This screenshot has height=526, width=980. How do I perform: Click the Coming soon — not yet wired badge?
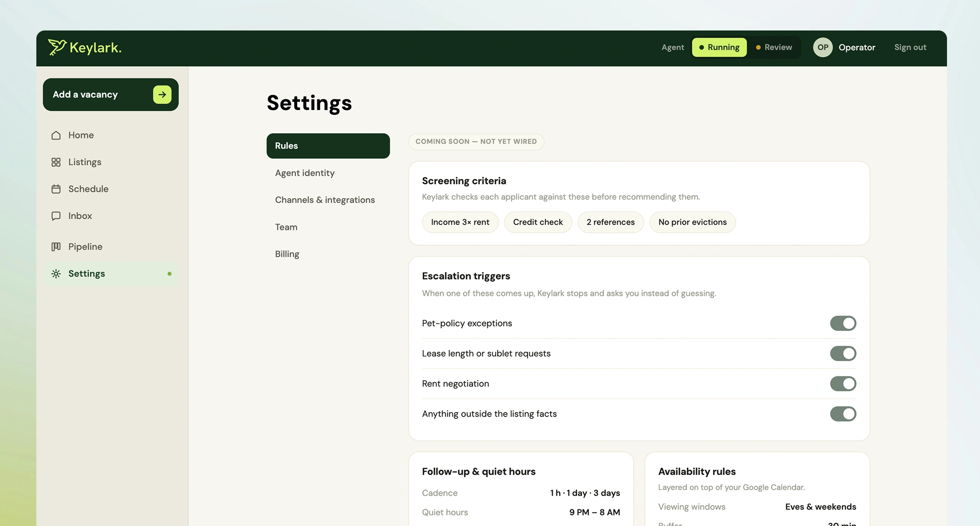(476, 142)
